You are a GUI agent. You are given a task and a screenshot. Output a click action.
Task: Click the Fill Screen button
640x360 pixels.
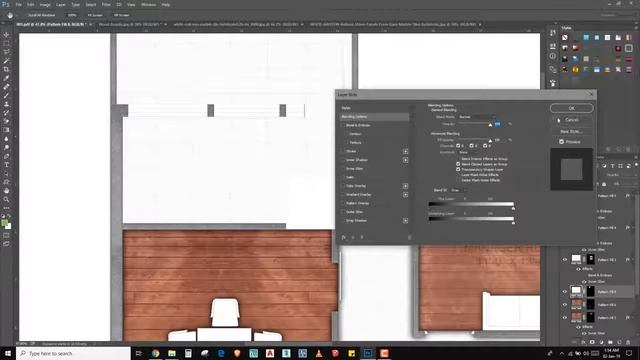click(121, 15)
